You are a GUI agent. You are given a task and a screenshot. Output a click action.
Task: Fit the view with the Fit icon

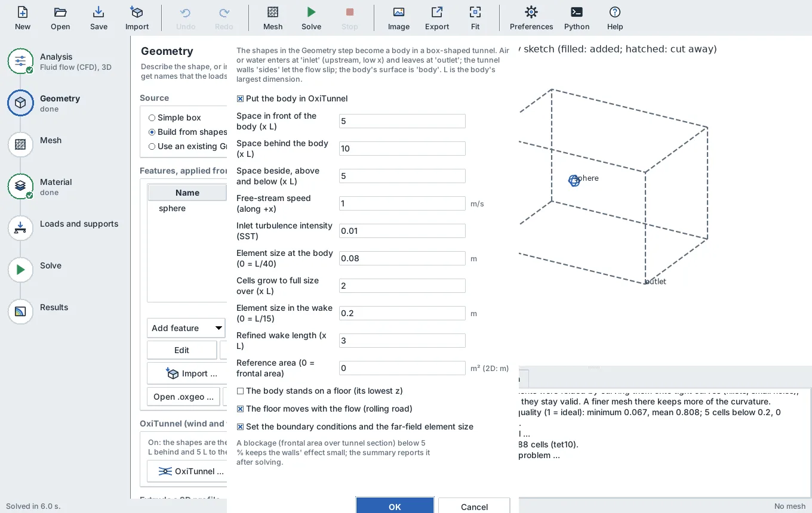pos(475,18)
